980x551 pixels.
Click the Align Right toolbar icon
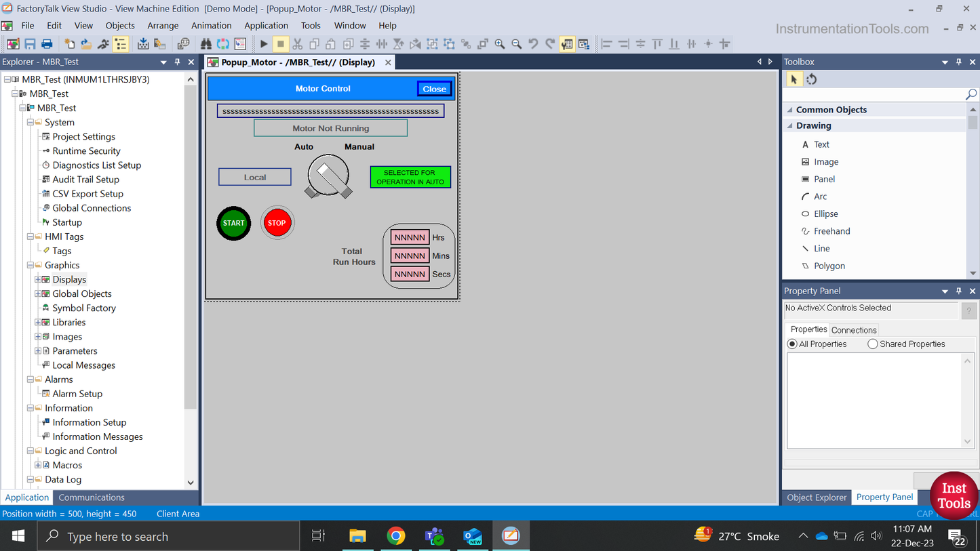(624, 44)
